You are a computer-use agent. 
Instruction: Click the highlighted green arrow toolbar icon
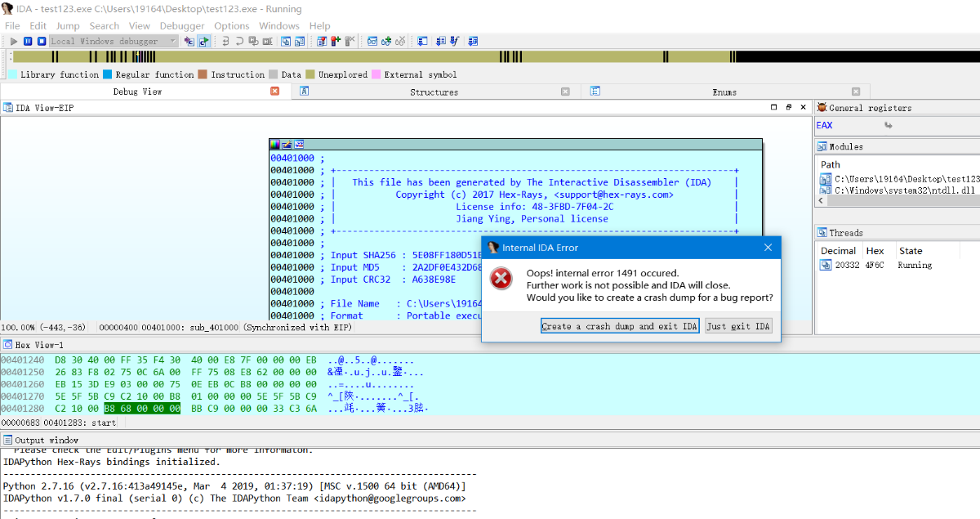pos(203,41)
